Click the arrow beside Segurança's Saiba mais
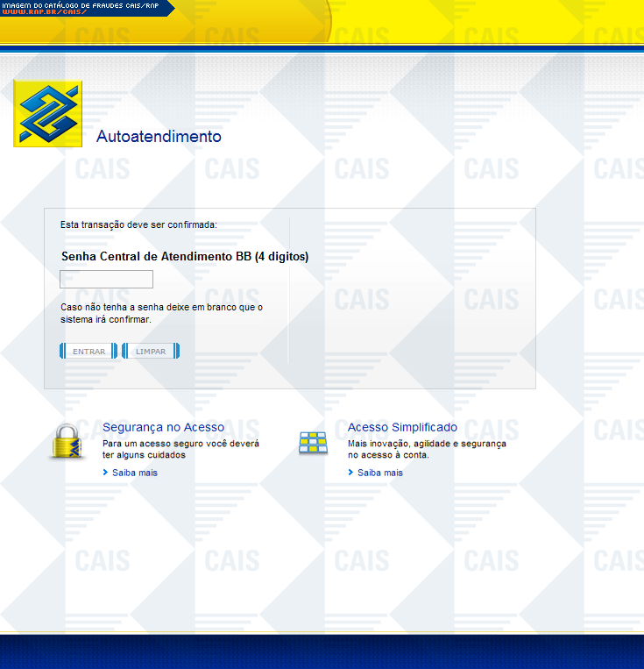Screen dimensions: 644x669 click(106, 473)
